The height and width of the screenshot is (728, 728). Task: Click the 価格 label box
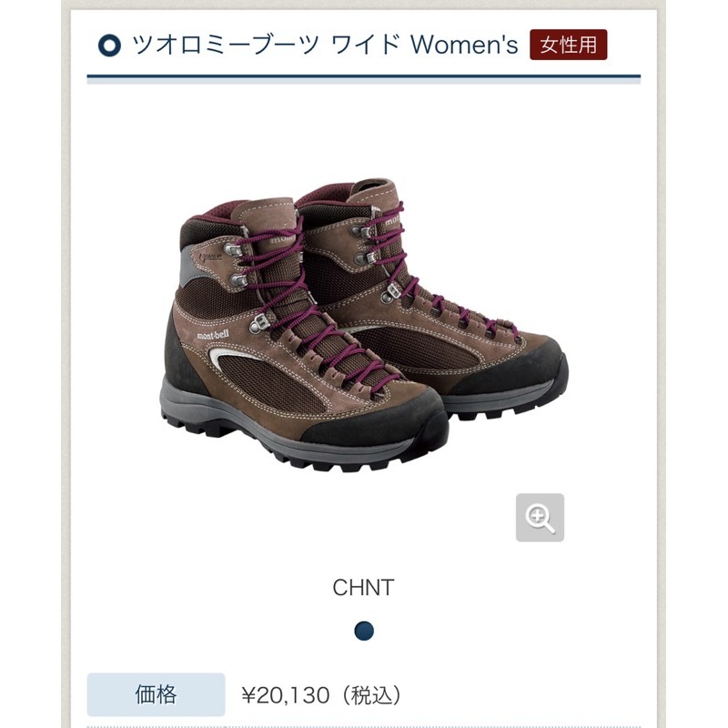(x=156, y=694)
